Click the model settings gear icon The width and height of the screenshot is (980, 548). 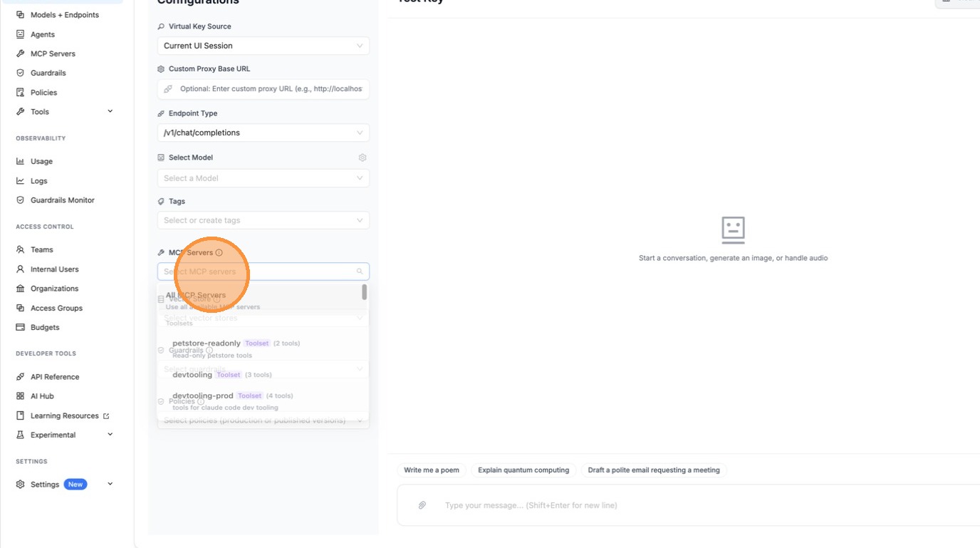click(x=363, y=157)
